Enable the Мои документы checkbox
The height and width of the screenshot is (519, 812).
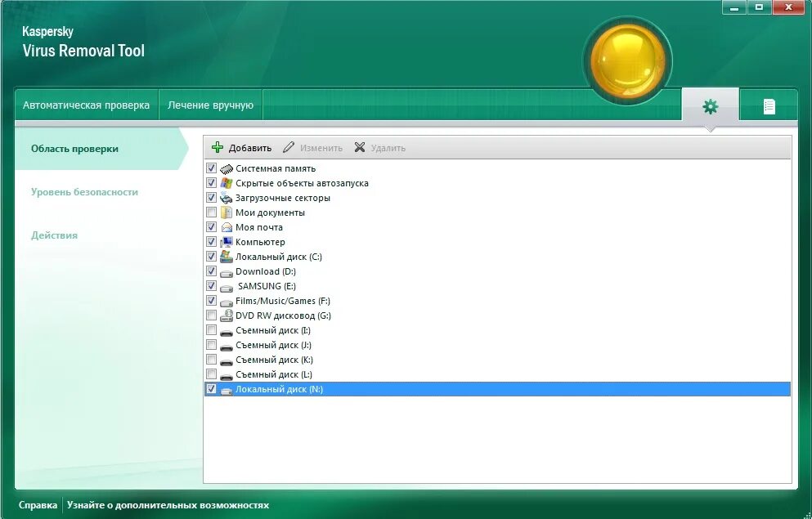[211, 213]
